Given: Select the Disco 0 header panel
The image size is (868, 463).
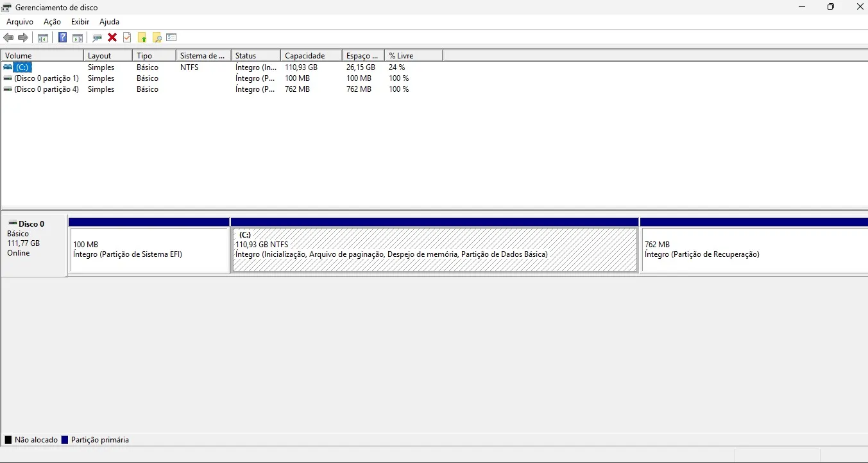Looking at the screenshot, I should 33,244.
